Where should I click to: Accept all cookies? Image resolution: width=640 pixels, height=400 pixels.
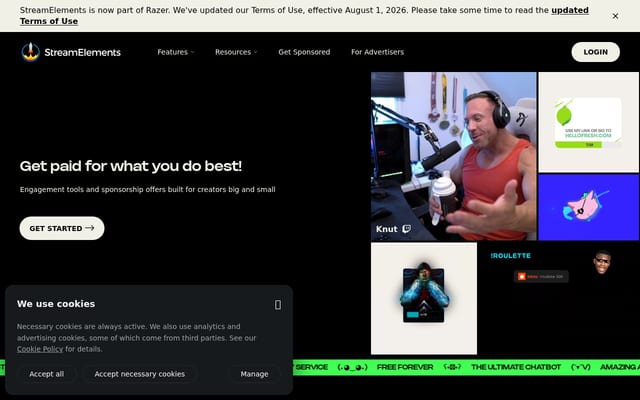click(47, 374)
